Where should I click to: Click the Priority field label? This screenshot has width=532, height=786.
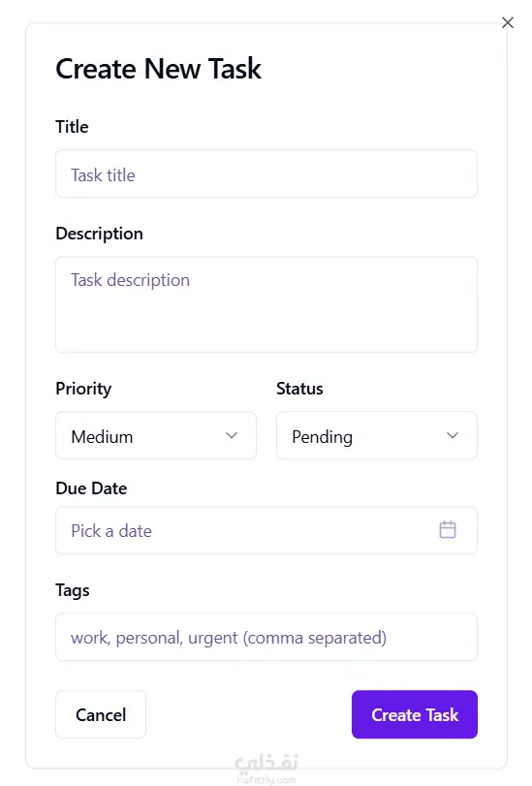(83, 389)
